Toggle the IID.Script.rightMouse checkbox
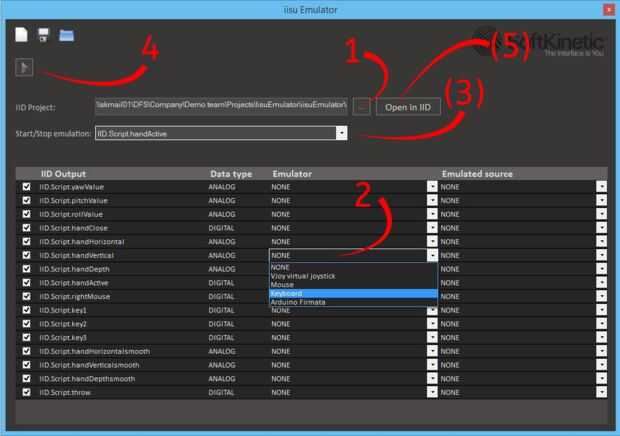This screenshot has width=620, height=436. coord(26,296)
